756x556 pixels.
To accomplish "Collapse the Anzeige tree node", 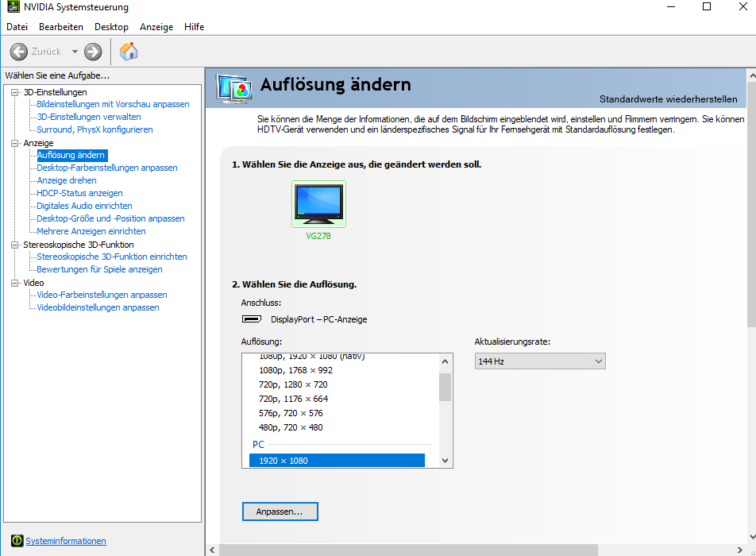I will pyautogui.click(x=15, y=143).
